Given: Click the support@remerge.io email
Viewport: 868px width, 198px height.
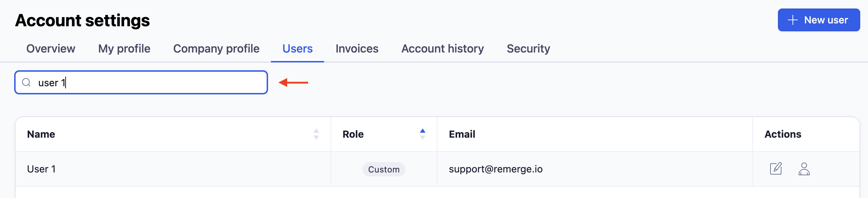Looking at the screenshot, I should [x=496, y=169].
